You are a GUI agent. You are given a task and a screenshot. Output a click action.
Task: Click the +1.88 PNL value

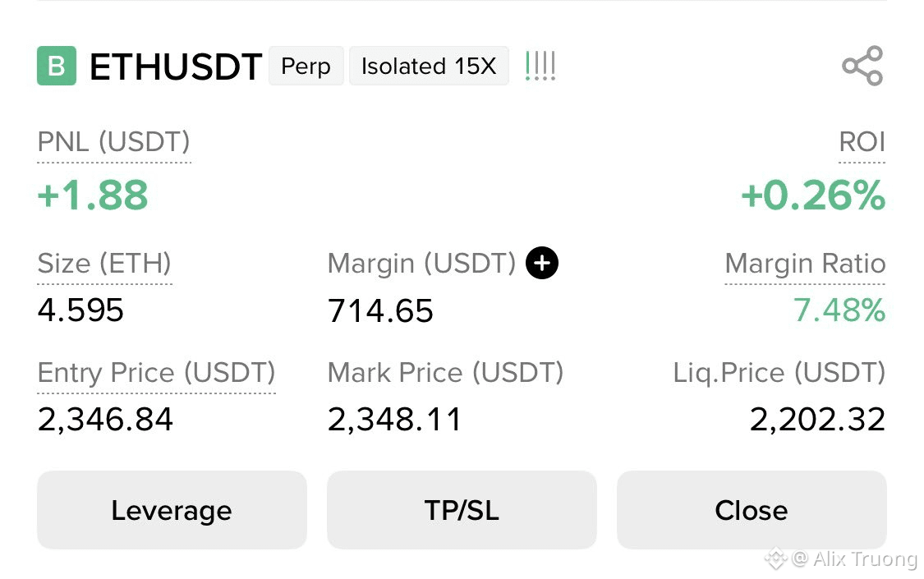point(93,195)
